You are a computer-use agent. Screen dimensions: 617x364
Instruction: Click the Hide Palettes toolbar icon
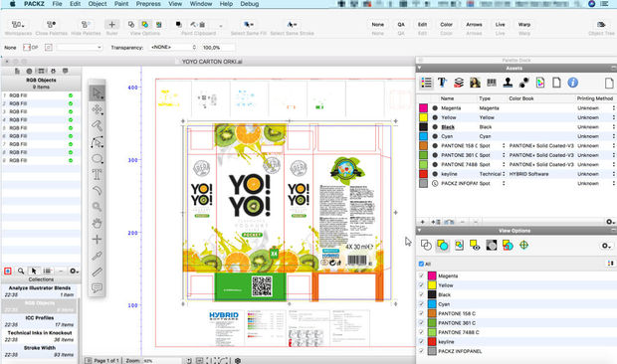pyautogui.click(x=86, y=25)
